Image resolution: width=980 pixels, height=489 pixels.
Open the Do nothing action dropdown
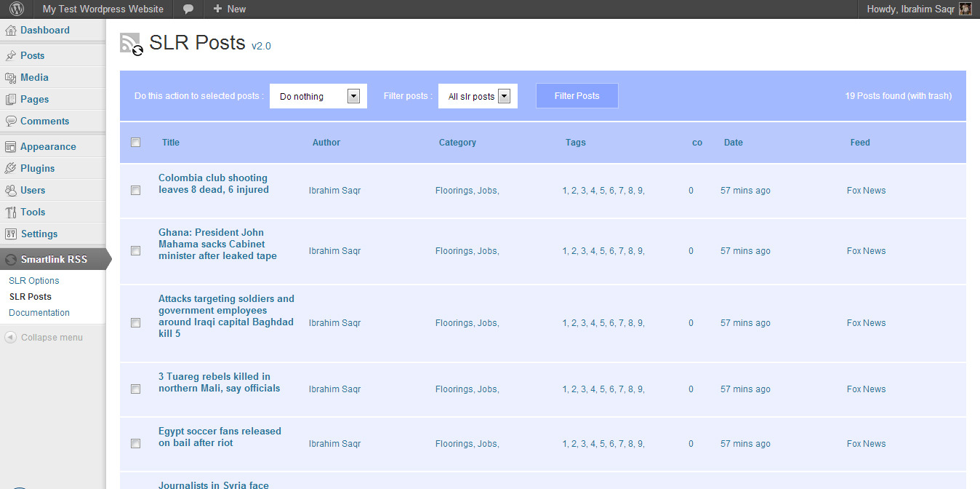[x=318, y=95]
